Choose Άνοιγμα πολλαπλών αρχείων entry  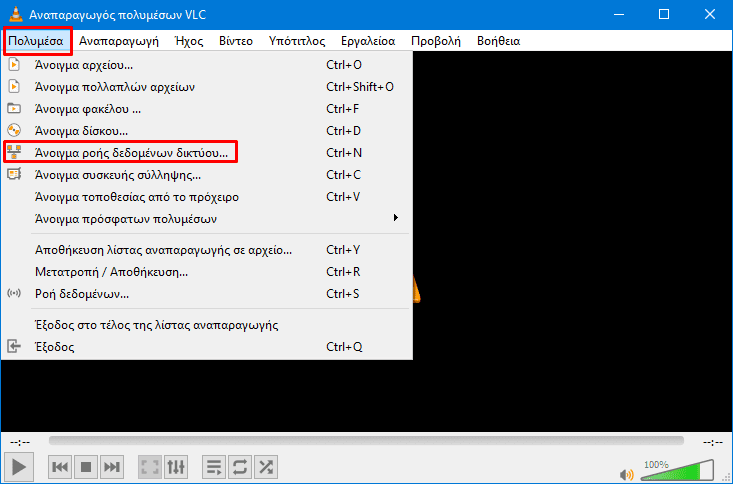(207, 87)
